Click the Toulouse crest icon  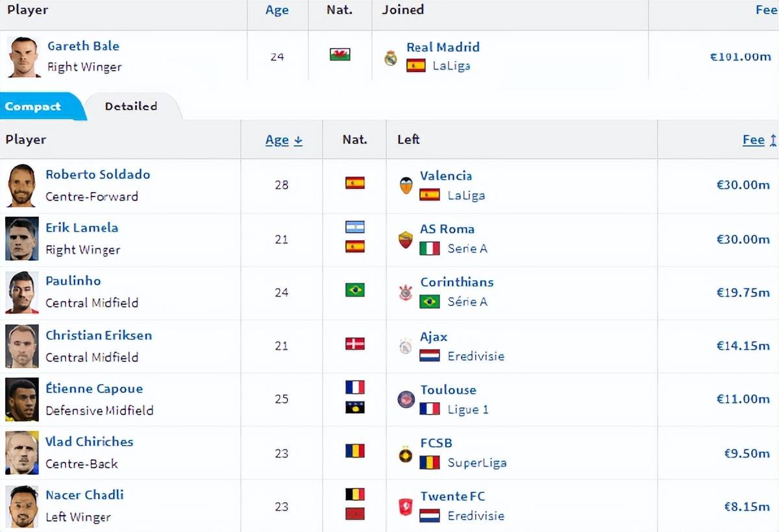pyautogui.click(x=406, y=399)
